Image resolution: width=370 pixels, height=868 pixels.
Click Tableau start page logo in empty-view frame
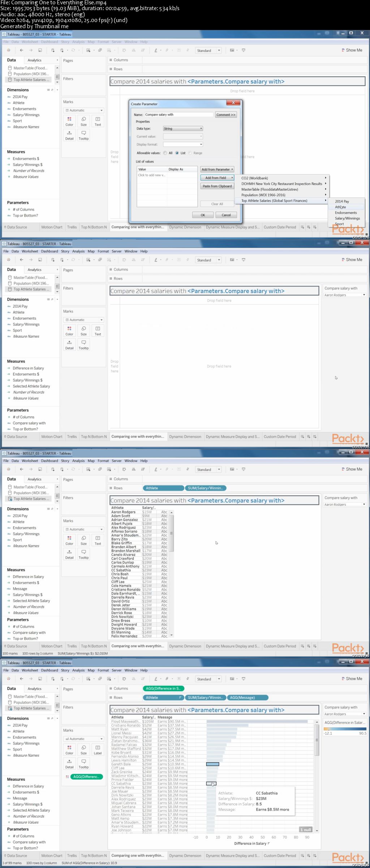click(x=9, y=260)
